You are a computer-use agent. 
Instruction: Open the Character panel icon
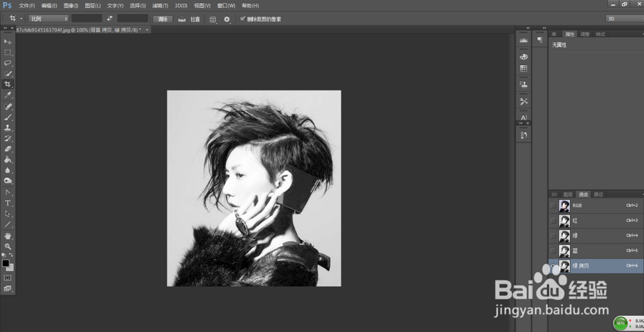pyautogui.click(x=524, y=117)
